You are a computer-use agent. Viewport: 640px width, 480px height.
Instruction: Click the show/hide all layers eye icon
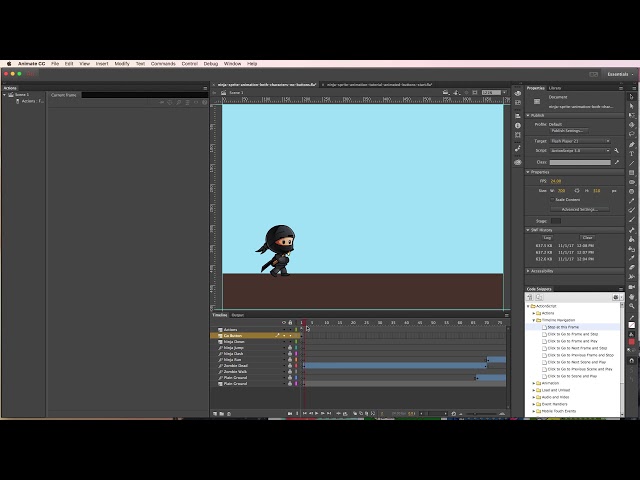click(284, 322)
